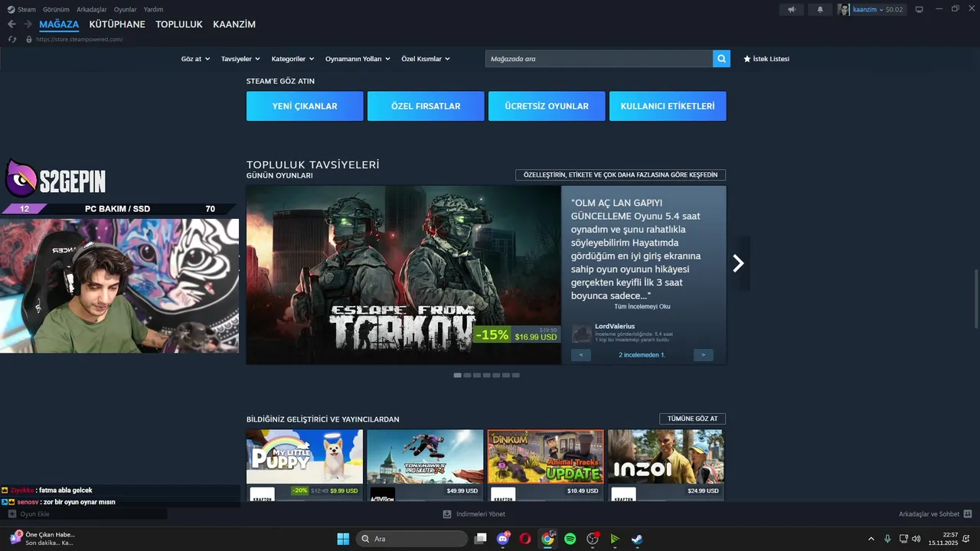The height and width of the screenshot is (551, 980).
Task: Click the TÜMÜNE GÖZ AT button
Action: tap(692, 419)
